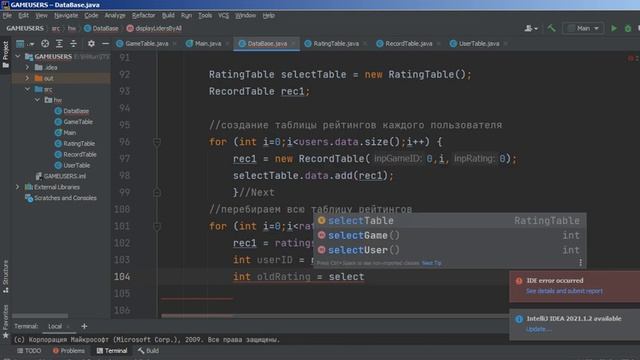Open the Window menu
This screenshot has height=360, width=640.
pyautogui.click(x=245, y=16)
